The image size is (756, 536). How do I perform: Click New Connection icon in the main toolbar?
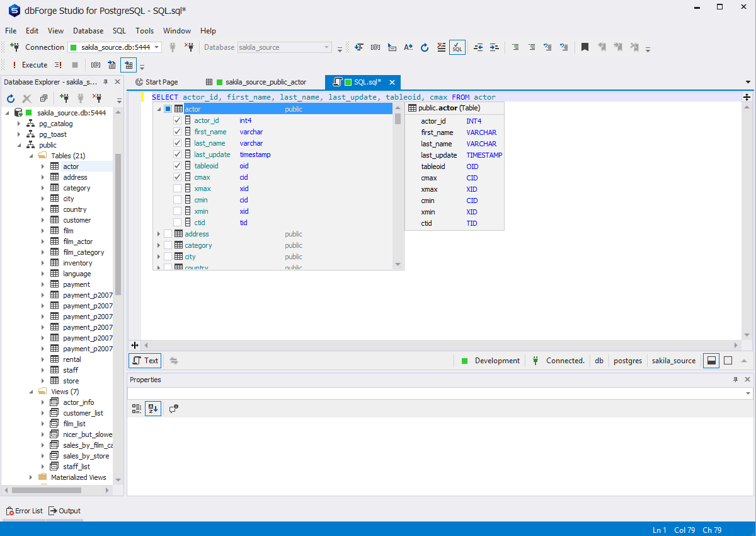(x=14, y=47)
